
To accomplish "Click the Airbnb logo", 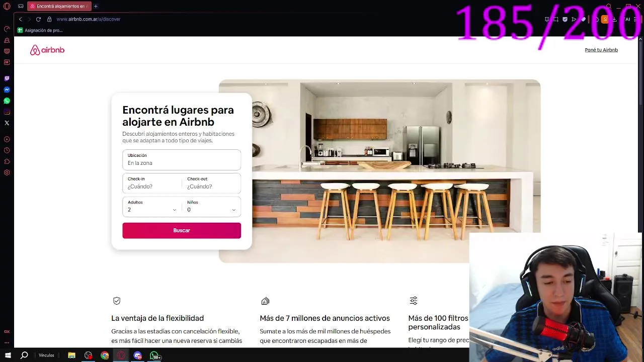I will pyautogui.click(x=47, y=50).
